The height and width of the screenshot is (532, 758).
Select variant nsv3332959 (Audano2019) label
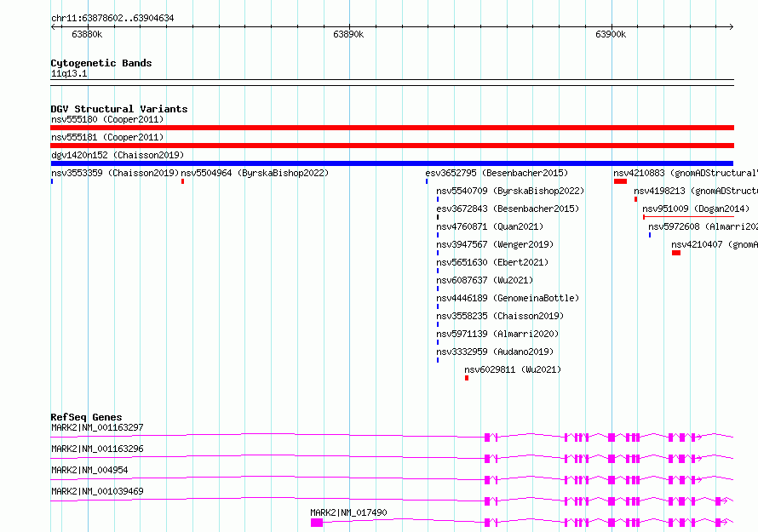pyautogui.click(x=495, y=352)
